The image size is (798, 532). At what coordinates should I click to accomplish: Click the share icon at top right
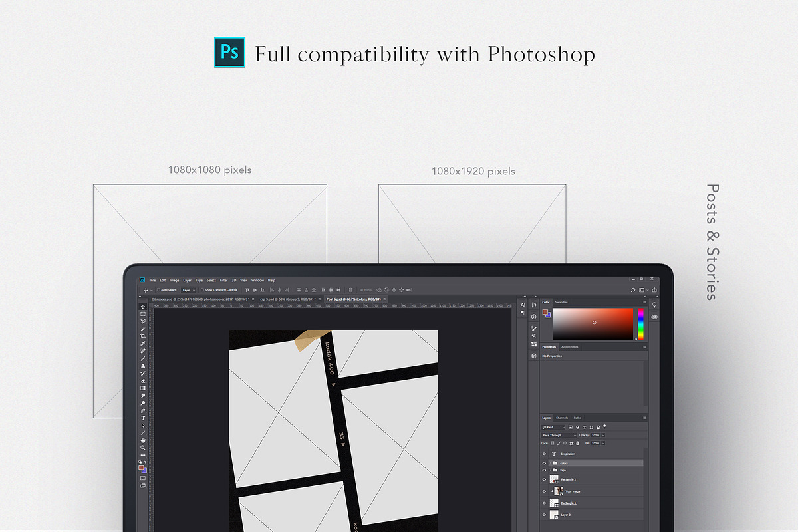tap(654, 290)
